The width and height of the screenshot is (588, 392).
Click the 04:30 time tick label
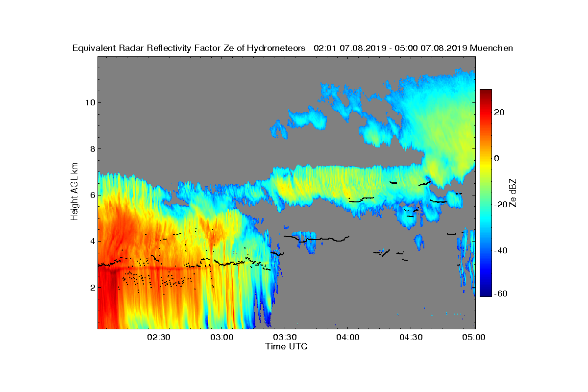click(x=411, y=338)
